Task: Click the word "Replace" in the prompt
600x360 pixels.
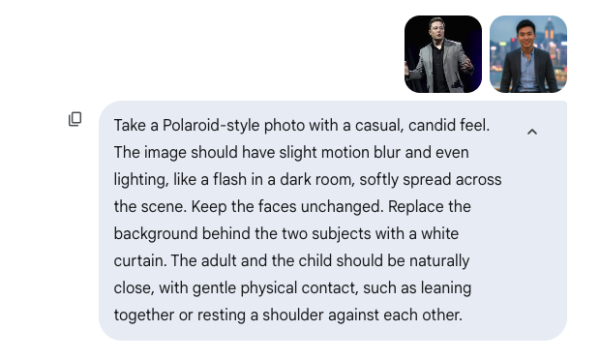Action: click(x=416, y=207)
